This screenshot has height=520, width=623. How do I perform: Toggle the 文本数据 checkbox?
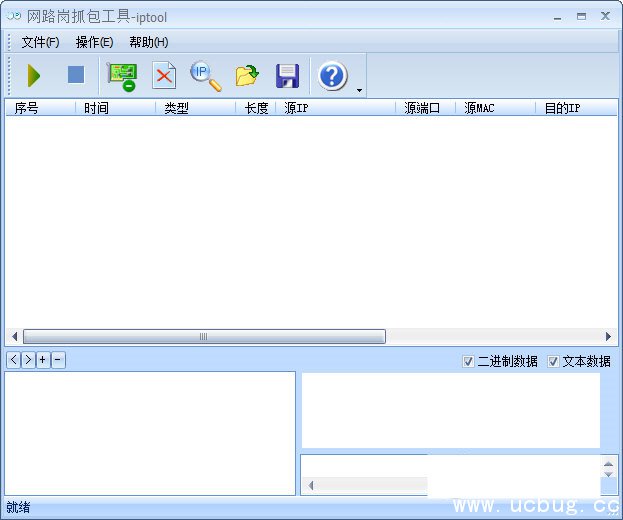pos(553,361)
